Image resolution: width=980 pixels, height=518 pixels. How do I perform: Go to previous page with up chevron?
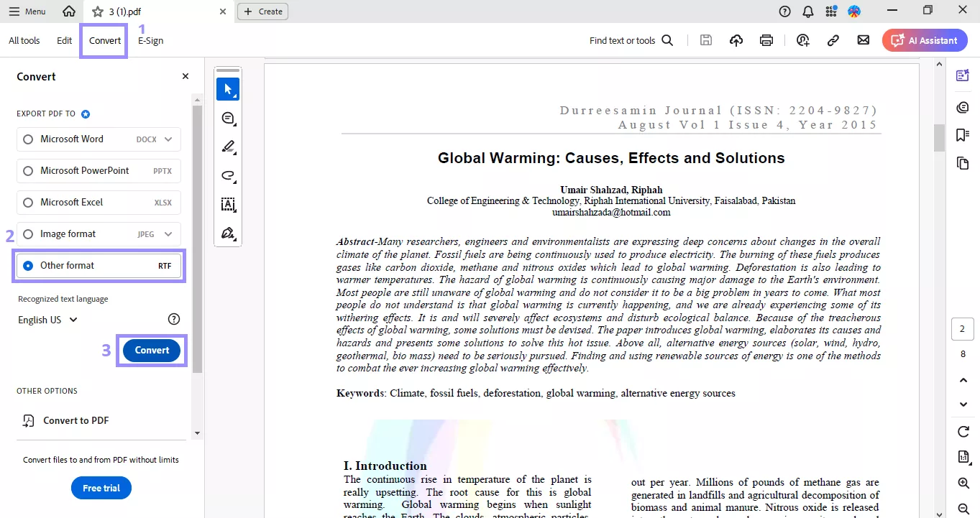(963, 380)
